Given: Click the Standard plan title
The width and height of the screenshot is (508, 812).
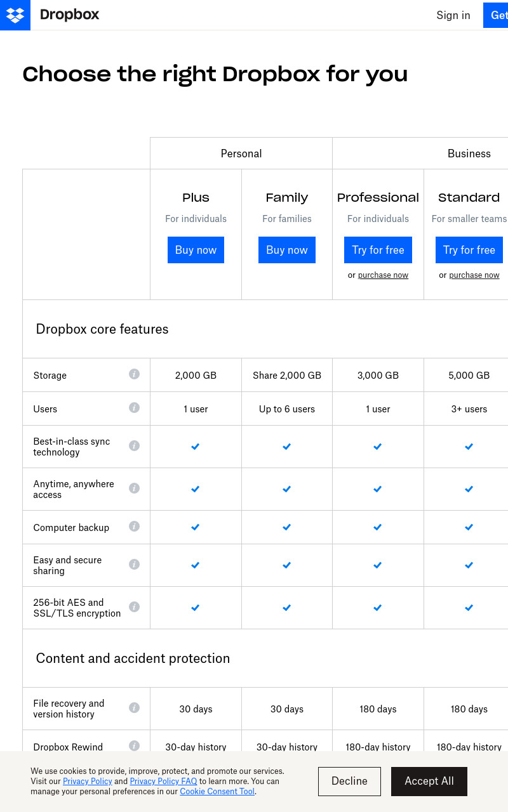Looking at the screenshot, I should click(469, 197).
